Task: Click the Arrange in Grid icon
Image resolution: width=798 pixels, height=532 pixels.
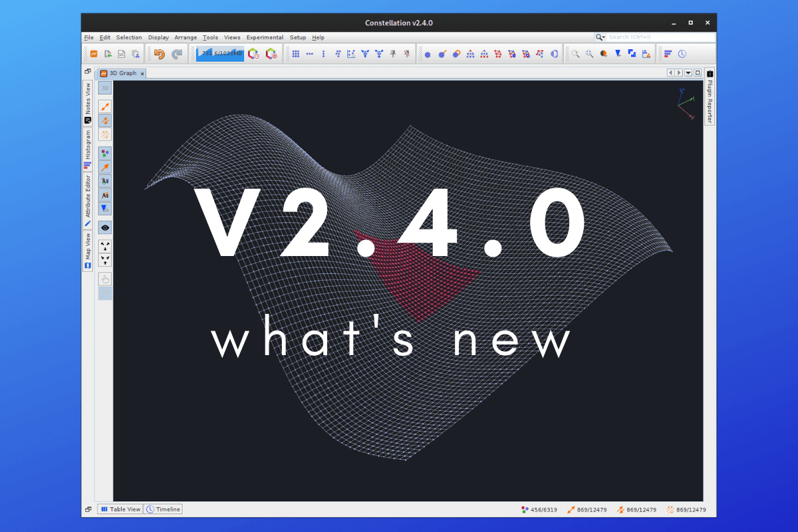Action: (x=296, y=55)
